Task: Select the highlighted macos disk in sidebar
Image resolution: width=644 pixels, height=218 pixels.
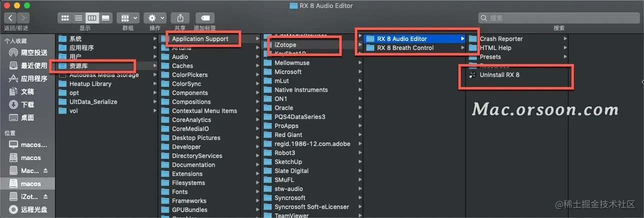Action: click(x=28, y=183)
